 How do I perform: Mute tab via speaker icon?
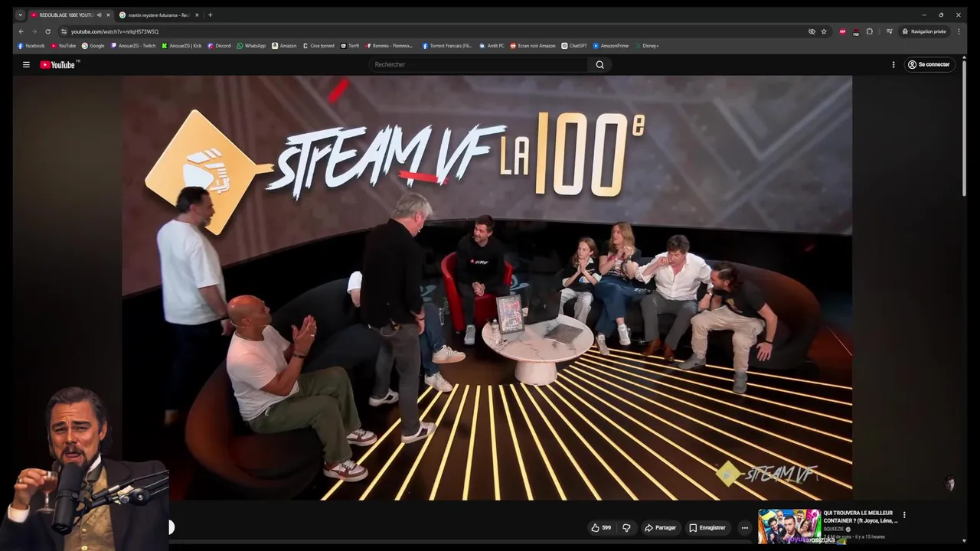pyautogui.click(x=100, y=15)
